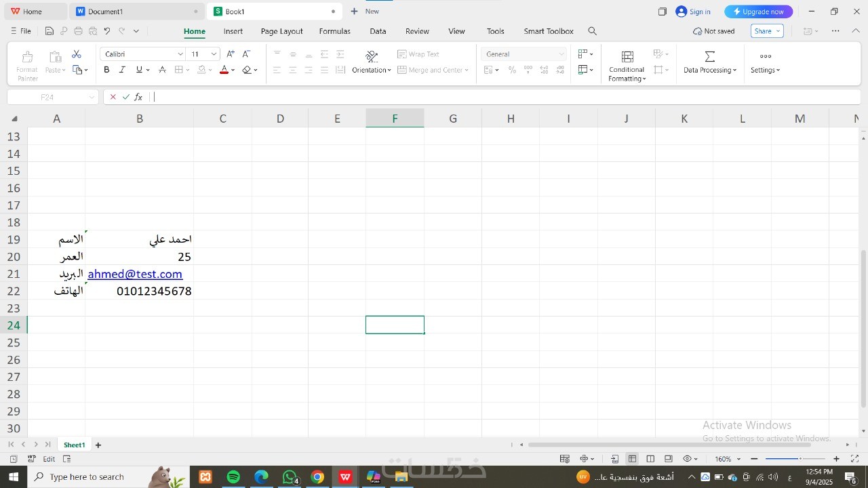Undo the last action

(x=107, y=31)
